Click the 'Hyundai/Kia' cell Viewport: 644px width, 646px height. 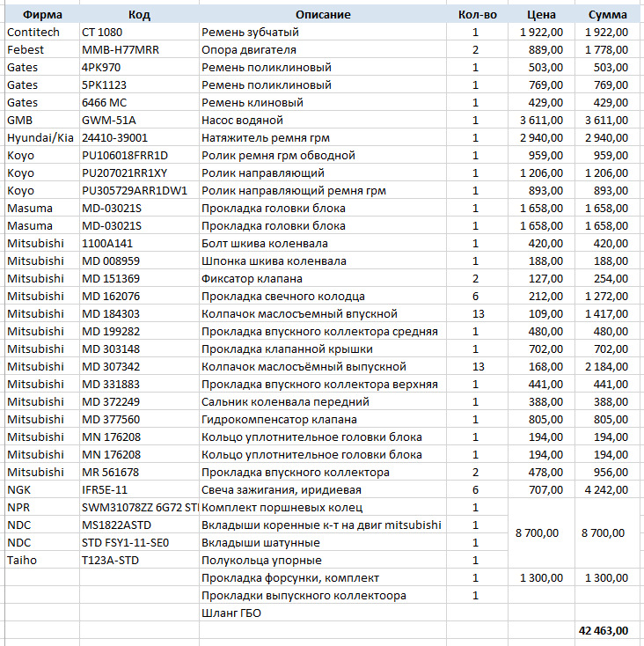42,137
